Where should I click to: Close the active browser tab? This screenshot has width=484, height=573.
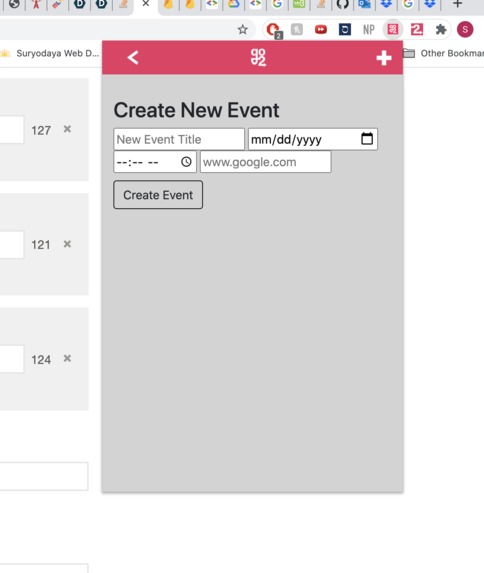145,4
